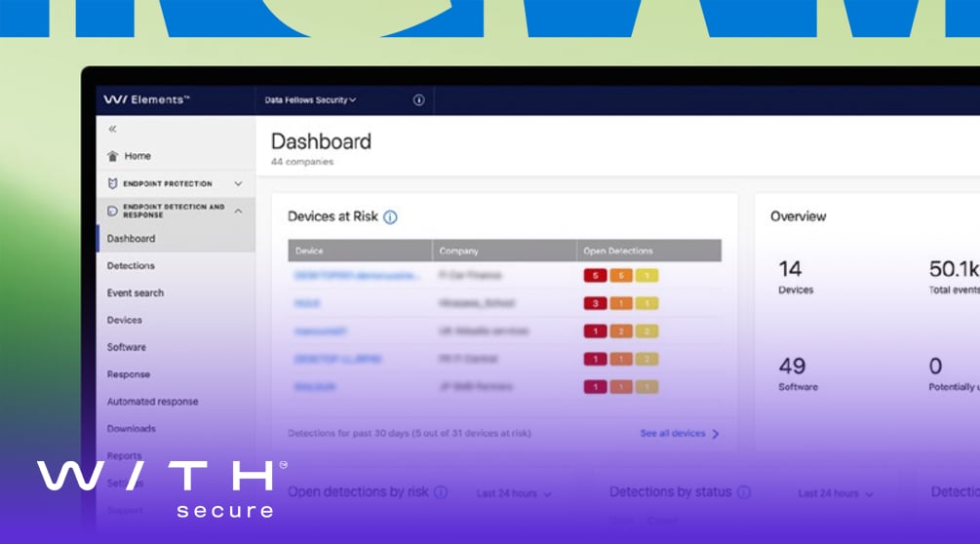Click orange detection badge in second row
Viewport: 980px width, 544px height.
coord(620,303)
